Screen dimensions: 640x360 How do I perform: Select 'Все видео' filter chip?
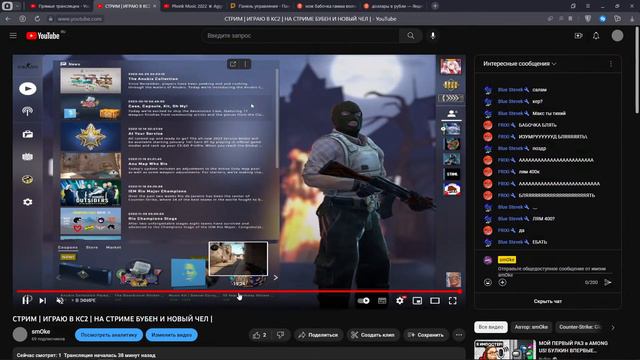point(491,327)
